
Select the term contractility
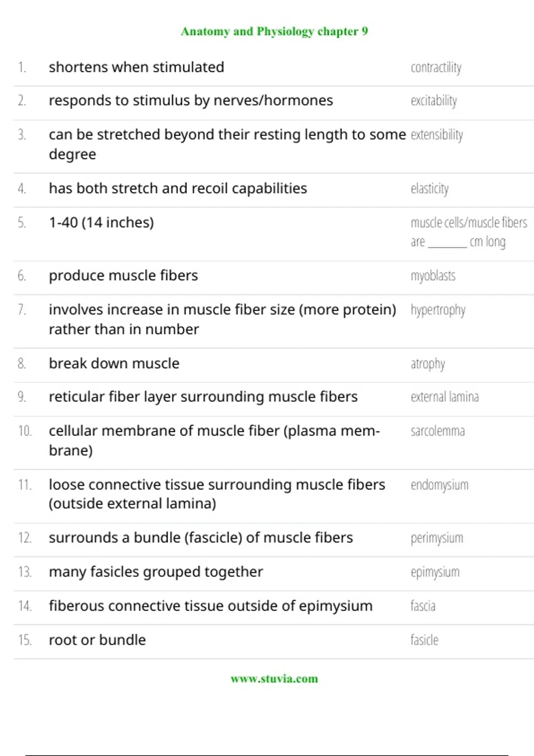point(436,68)
